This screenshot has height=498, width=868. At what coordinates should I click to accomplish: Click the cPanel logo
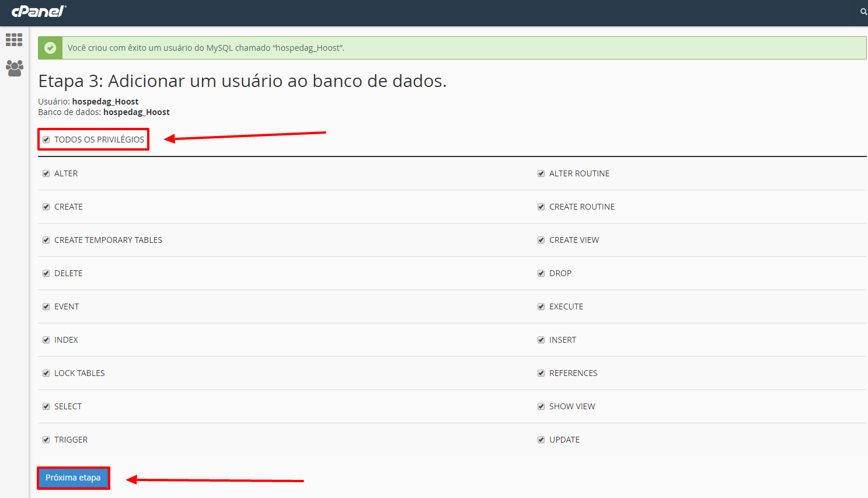coord(39,11)
